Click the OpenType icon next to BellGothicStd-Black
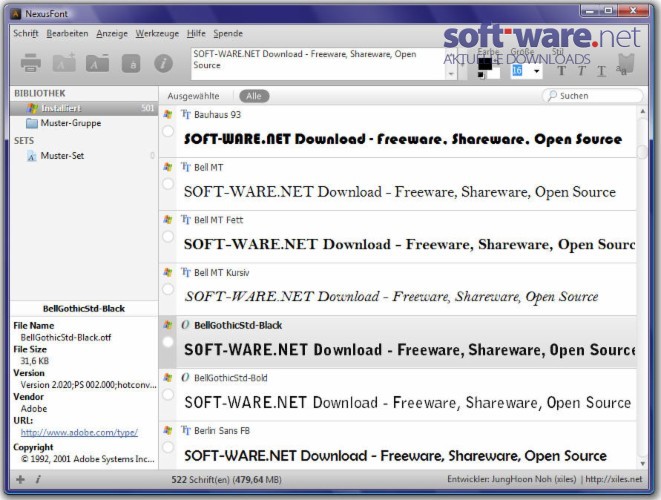Screen dimensions: 661x500 (x=185, y=325)
